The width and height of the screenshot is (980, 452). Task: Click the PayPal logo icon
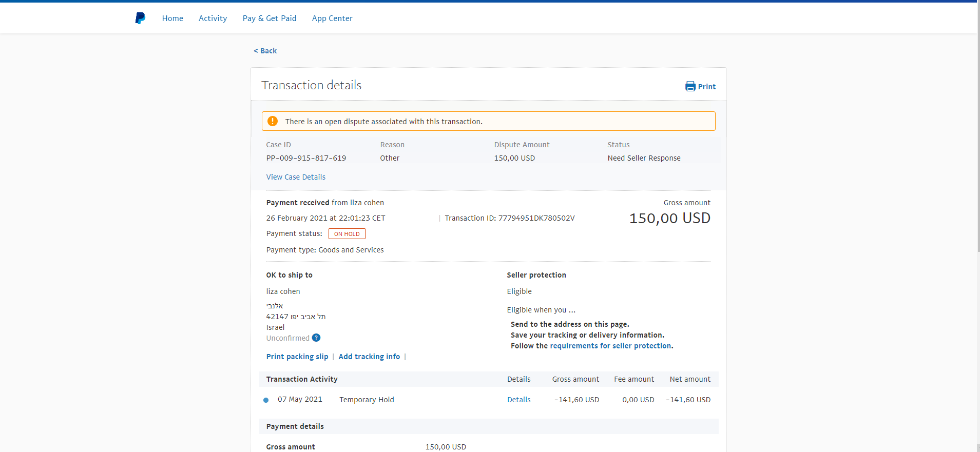pyautogui.click(x=140, y=18)
